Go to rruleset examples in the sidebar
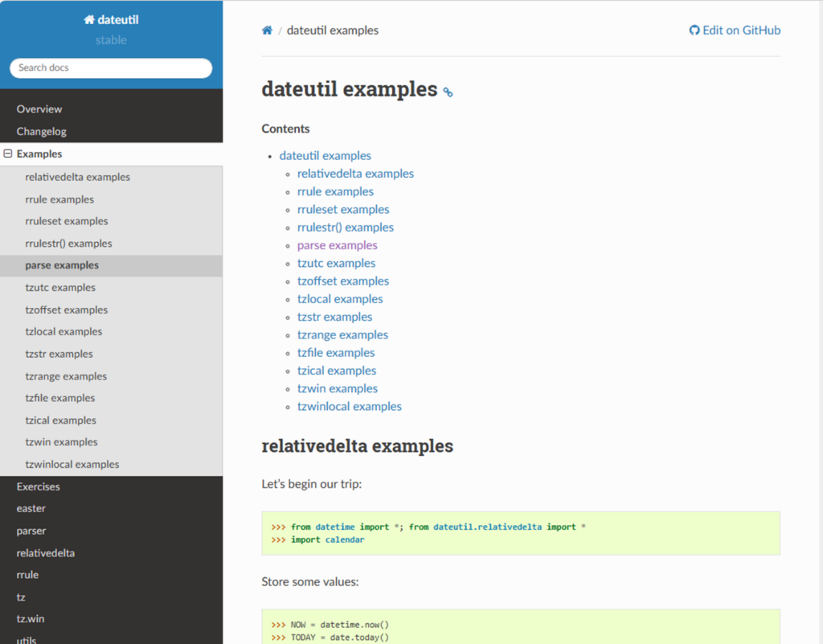This screenshot has width=823, height=644. (67, 221)
